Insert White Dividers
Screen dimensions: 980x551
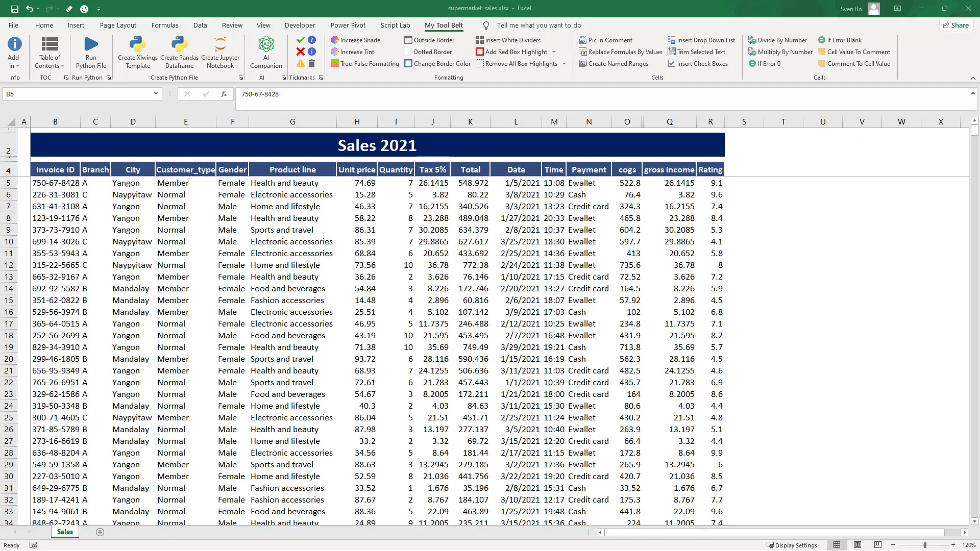coord(508,40)
